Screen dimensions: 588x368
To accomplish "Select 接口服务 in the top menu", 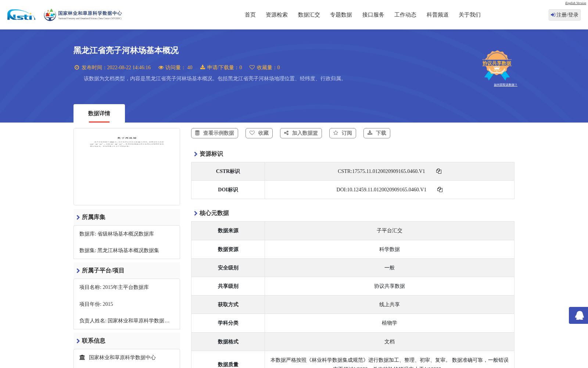I will [373, 15].
